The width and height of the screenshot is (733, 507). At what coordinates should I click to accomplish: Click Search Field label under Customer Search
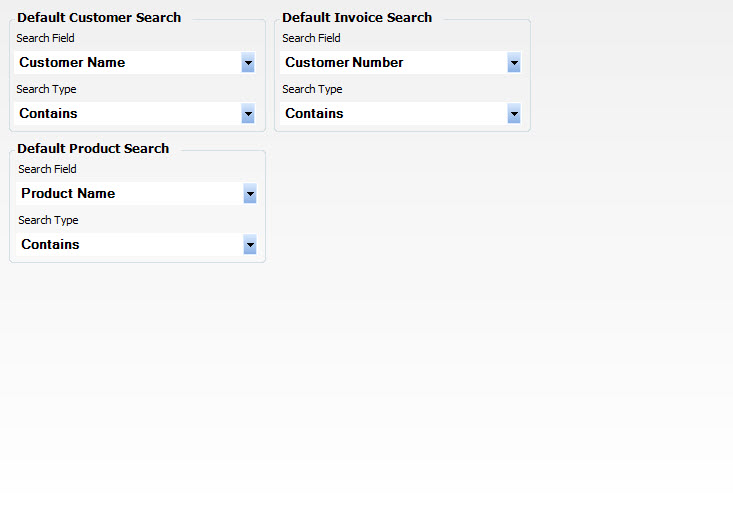point(45,38)
